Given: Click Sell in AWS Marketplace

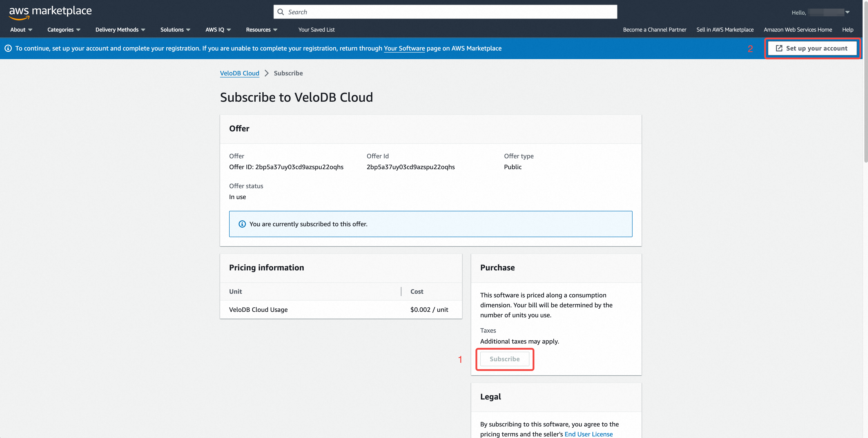Looking at the screenshot, I should (725, 30).
